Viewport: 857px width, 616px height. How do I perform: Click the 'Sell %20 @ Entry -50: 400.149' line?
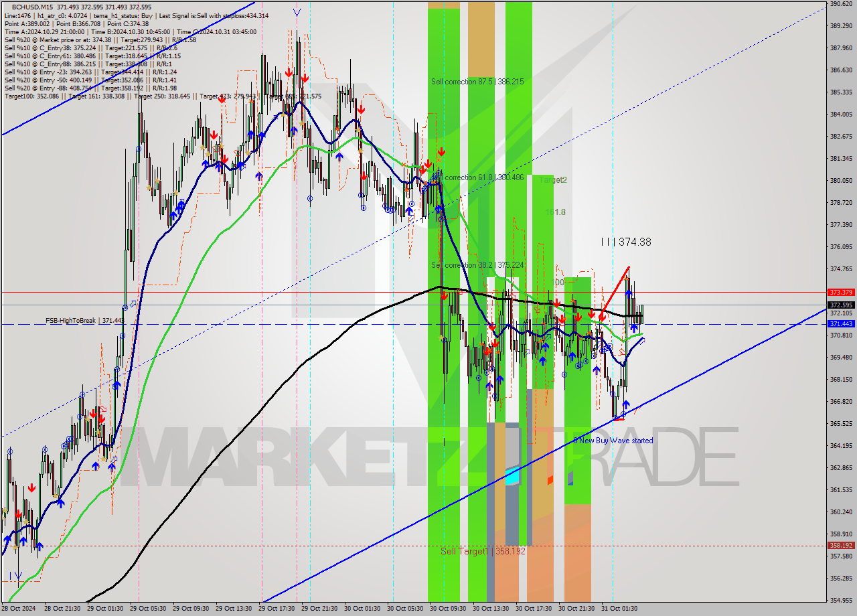pyautogui.click(x=90, y=80)
